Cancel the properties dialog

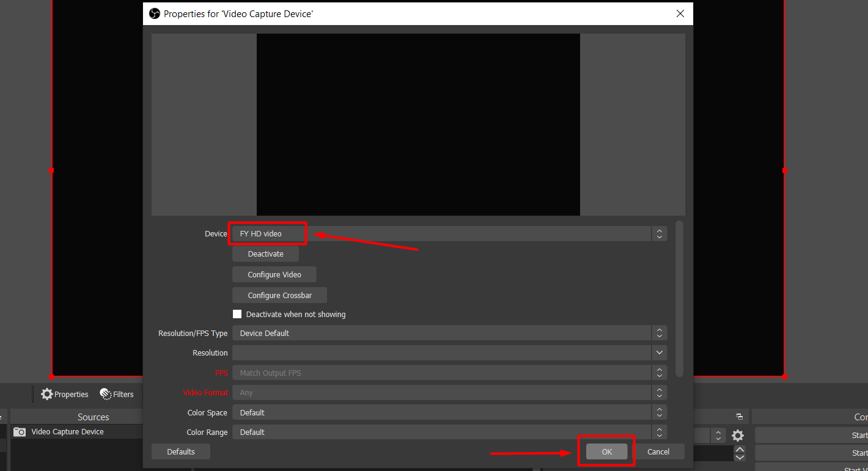[658, 451]
